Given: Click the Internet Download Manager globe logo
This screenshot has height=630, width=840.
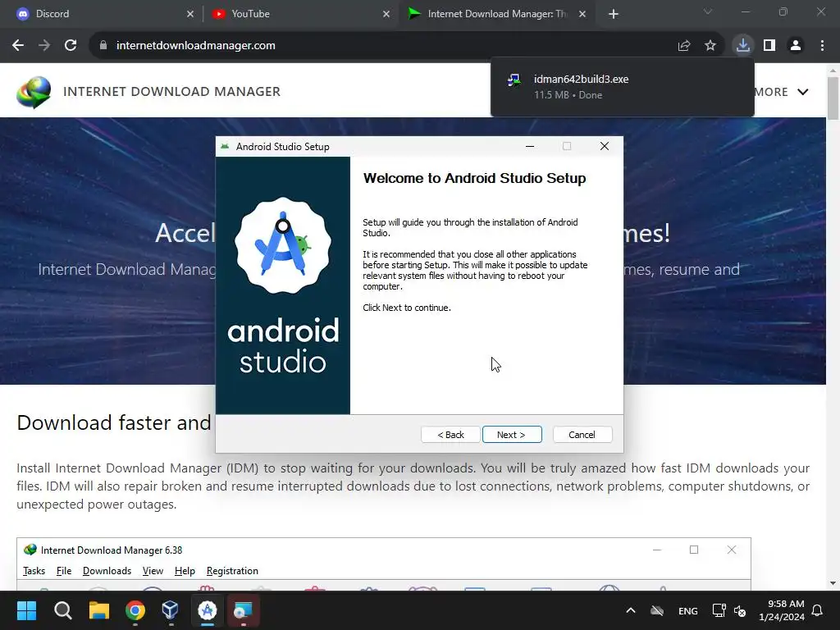Looking at the screenshot, I should 34,92.
